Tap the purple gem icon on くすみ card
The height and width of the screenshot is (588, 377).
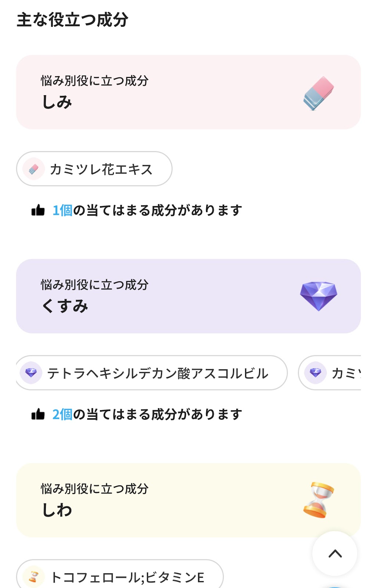click(x=319, y=296)
